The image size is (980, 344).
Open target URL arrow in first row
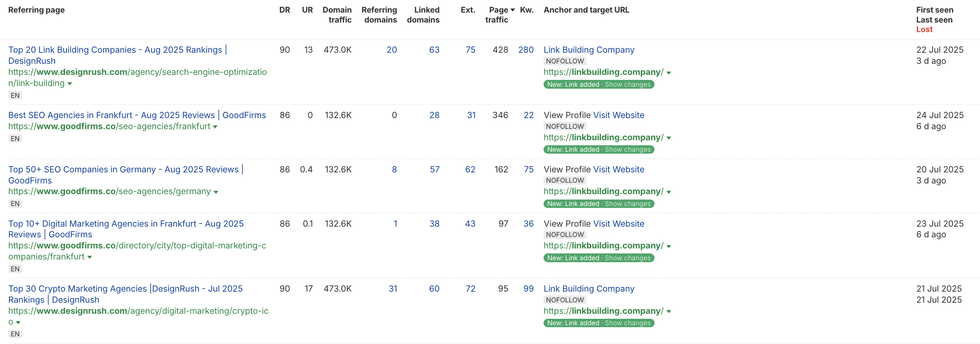coord(669,73)
